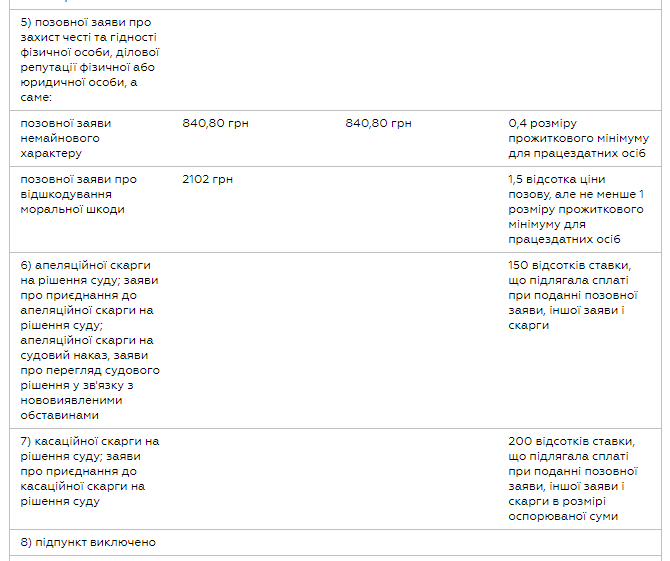Click the 150 percent rate cell
This screenshot has width=670, height=561.
[572, 295]
